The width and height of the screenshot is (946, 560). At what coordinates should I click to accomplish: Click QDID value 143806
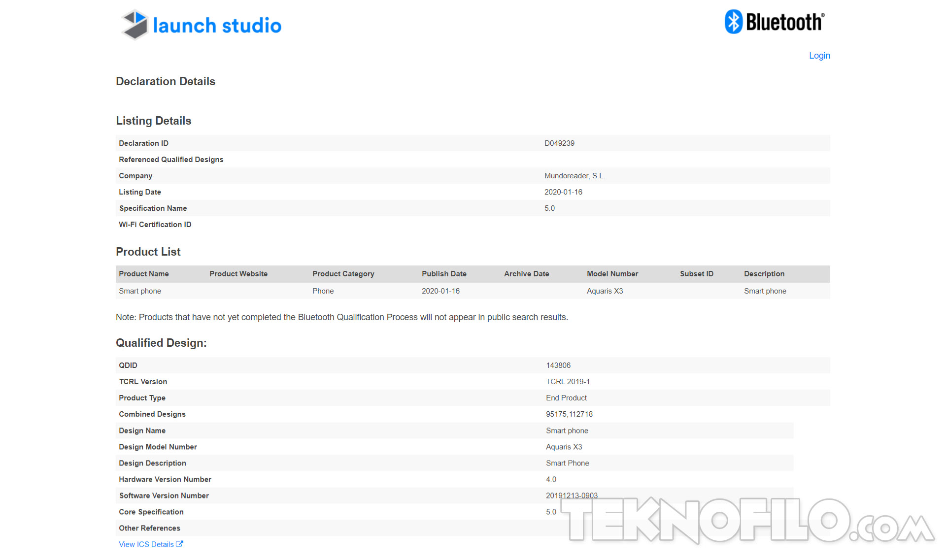558,365
